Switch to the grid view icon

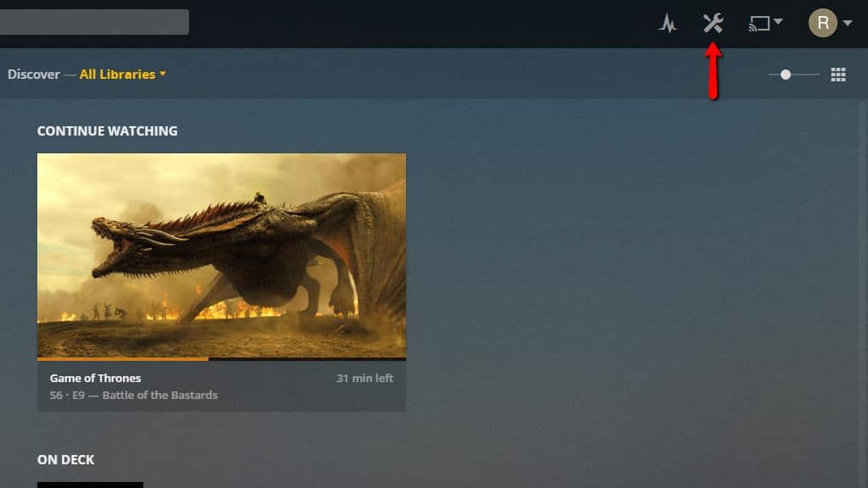pos(838,75)
